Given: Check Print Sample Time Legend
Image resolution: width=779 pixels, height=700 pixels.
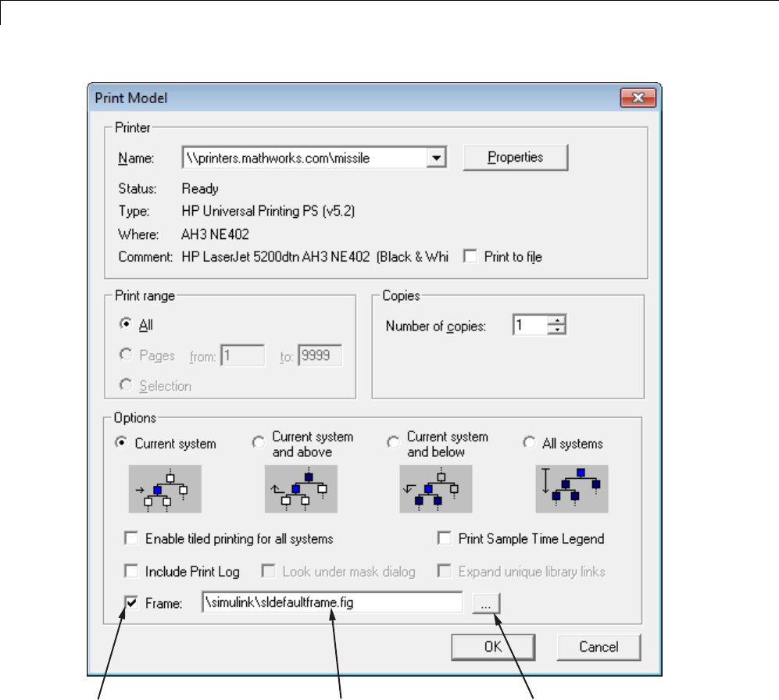Looking at the screenshot, I should [444, 538].
